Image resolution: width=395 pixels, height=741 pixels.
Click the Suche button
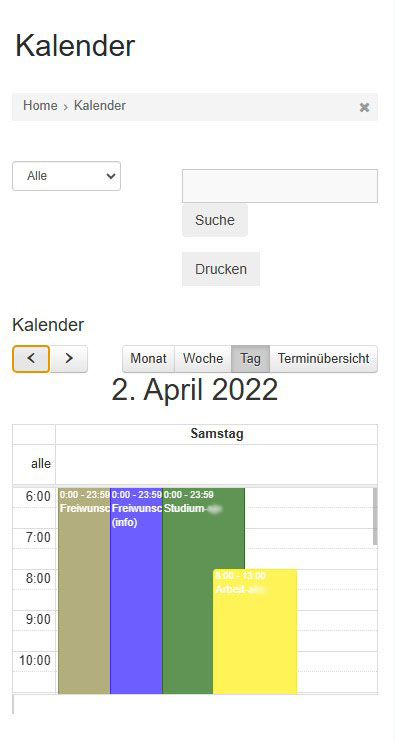(x=215, y=220)
